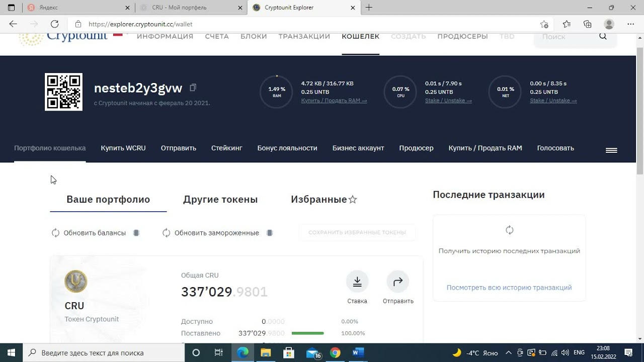The image size is (644, 362).
Task: Open Word from taskbar
Action: click(358, 352)
